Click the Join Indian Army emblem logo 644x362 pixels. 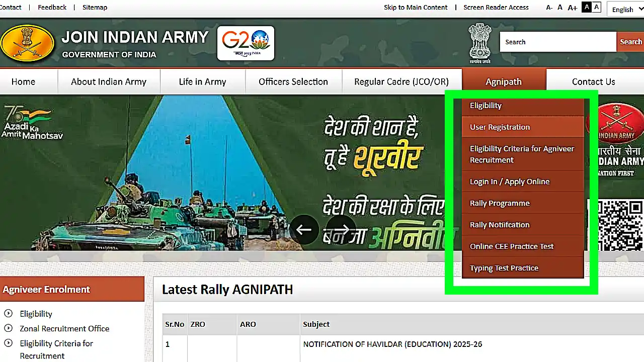pos(27,43)
